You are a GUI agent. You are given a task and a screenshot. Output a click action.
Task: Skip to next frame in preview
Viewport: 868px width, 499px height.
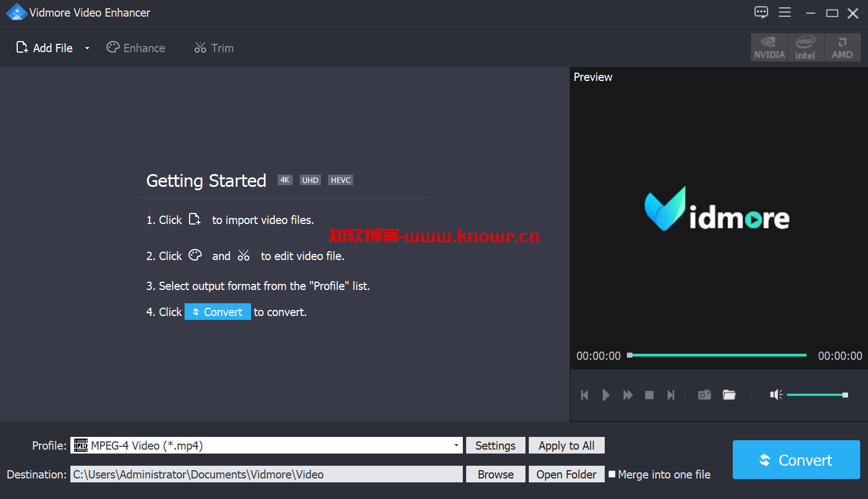click(x=671, y=395)
